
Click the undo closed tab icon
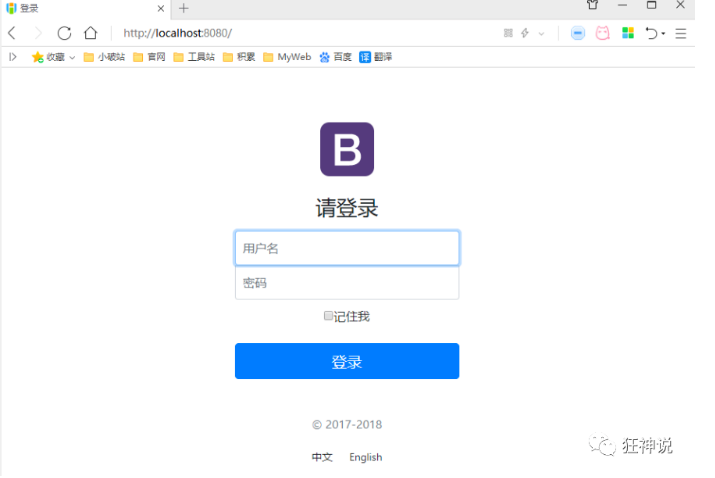651,33
